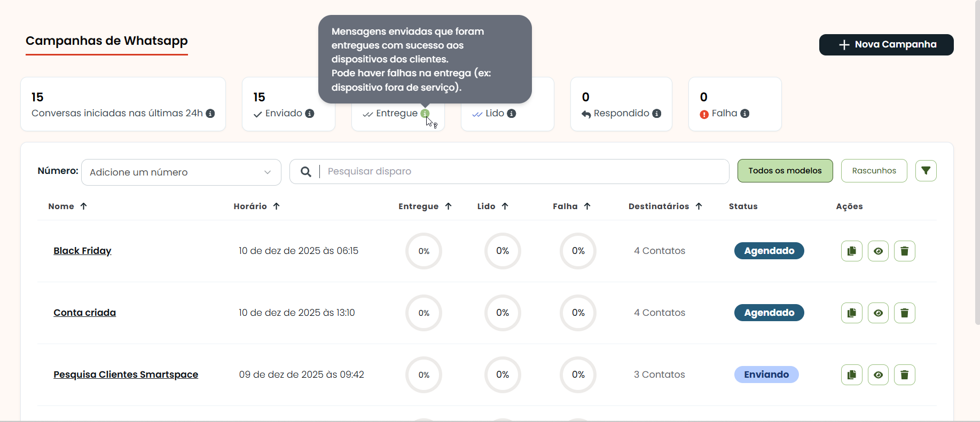The height and width of the screenshot is (422, 980).
Task: Open the Black Friday campaign link
Action: click(x=82, y=251)
